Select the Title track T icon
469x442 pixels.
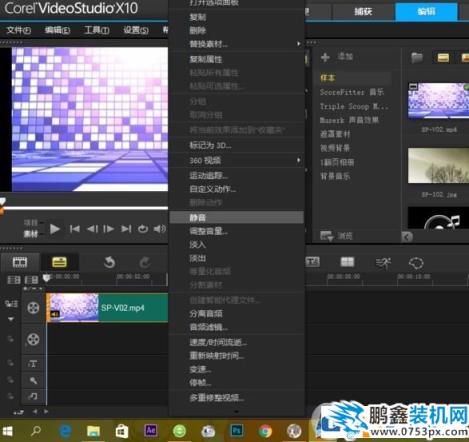(33, 364)
